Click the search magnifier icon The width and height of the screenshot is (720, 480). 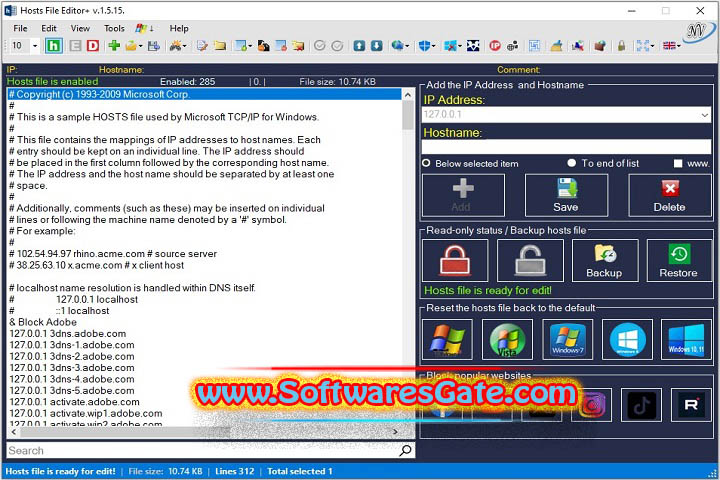(405, 450)
